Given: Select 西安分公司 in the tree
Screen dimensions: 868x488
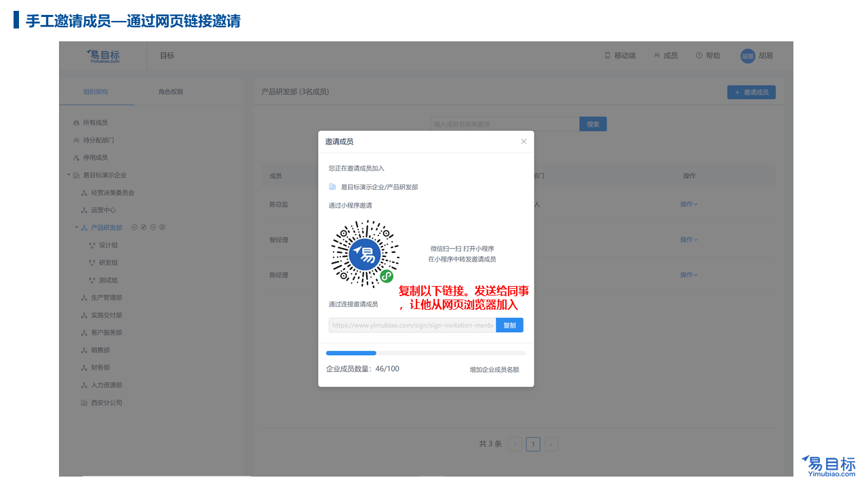Looking at the screenshot, I should tap(106, 403).
